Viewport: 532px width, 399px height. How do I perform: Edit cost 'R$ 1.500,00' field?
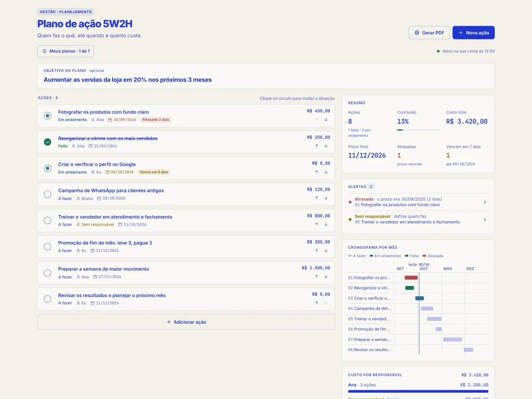[x=316, y=268]
